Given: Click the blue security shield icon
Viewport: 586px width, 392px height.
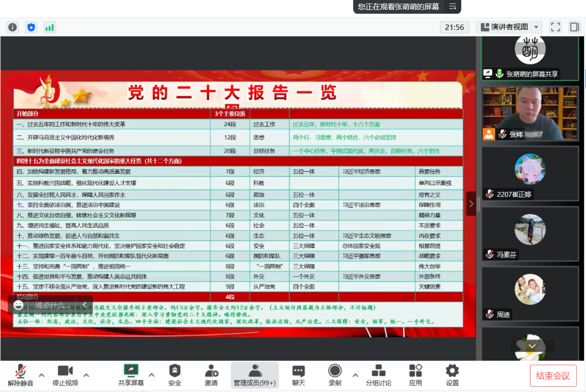Looking at the screenshot, I should click(x=31, y=27).
